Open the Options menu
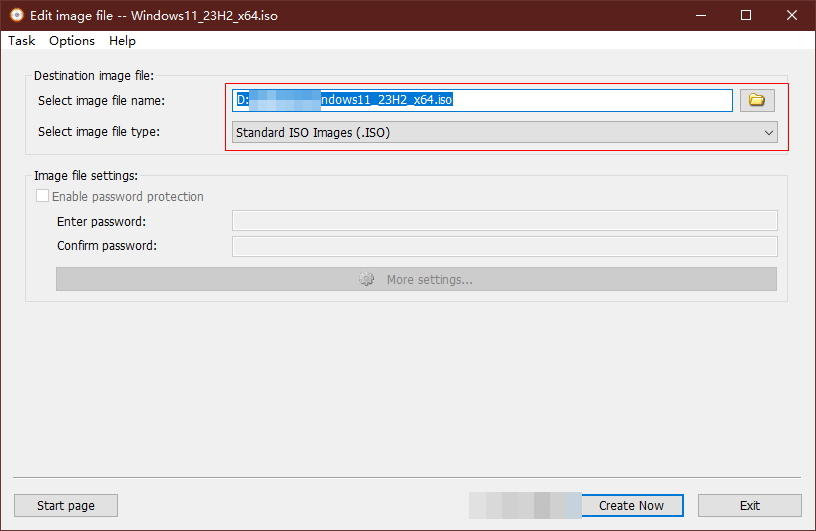816x531 pixels. pos(72,41)
